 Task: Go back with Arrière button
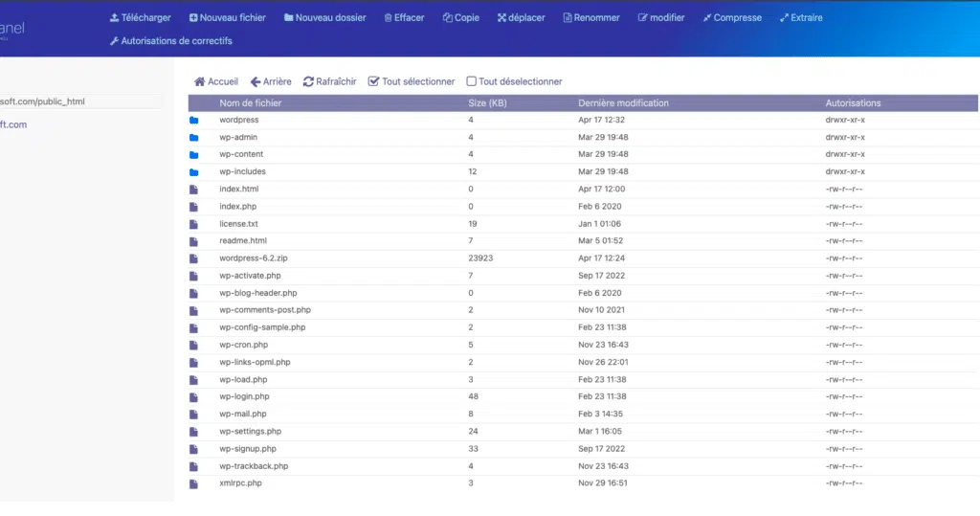tap(271, 81)
